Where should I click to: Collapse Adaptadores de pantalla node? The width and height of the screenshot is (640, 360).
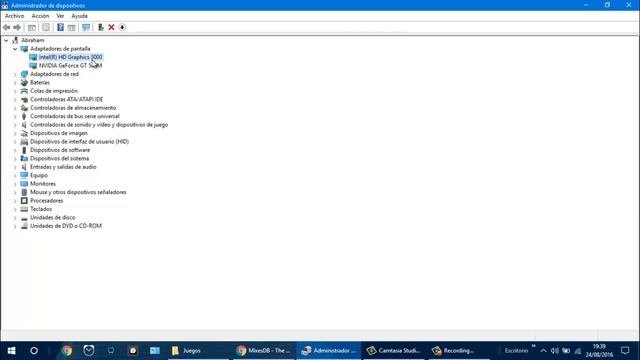pyautogui.click(x=15, y=49)
